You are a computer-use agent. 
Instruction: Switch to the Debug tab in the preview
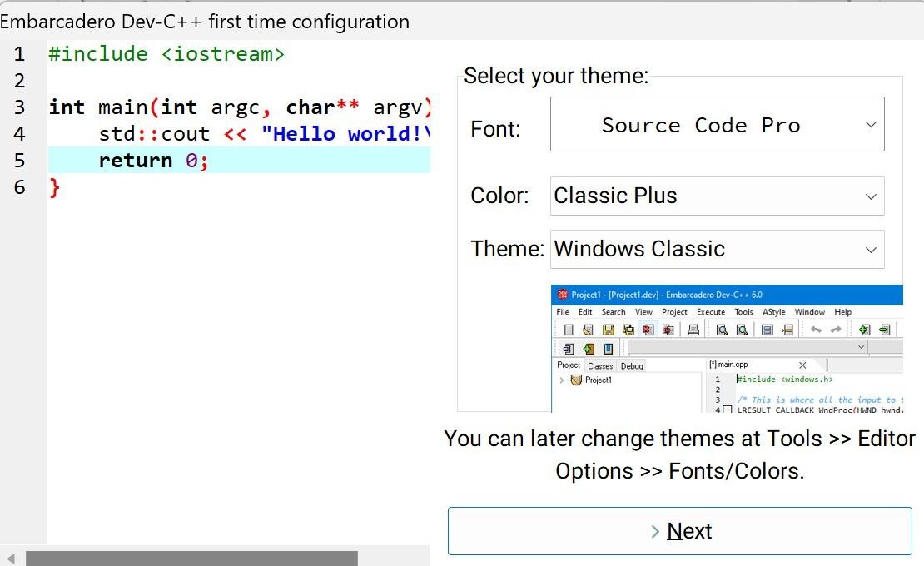point(632,365)
